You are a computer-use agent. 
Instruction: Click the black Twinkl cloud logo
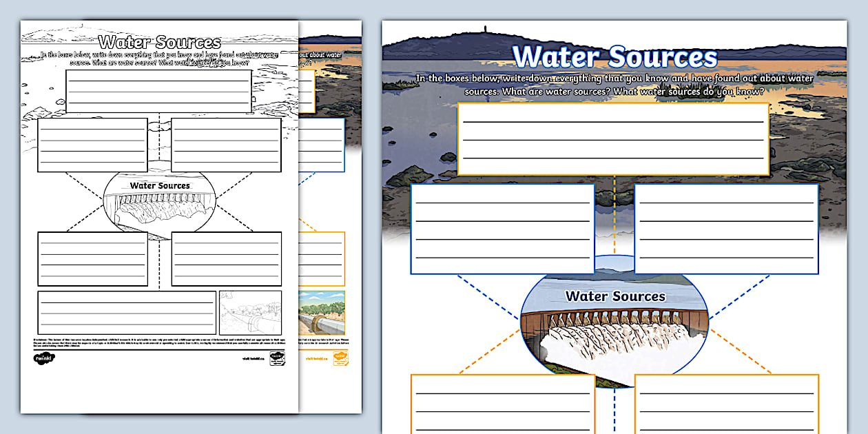point(45,358)
